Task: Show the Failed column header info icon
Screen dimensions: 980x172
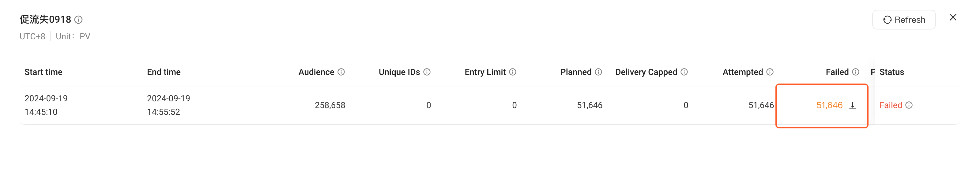Action: point(856,72)
